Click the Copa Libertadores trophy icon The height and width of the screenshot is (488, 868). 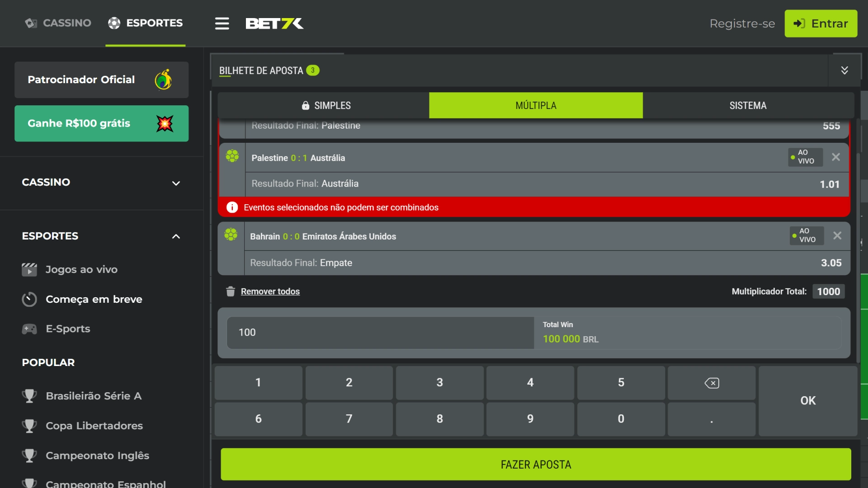click(x=29, y=426)
